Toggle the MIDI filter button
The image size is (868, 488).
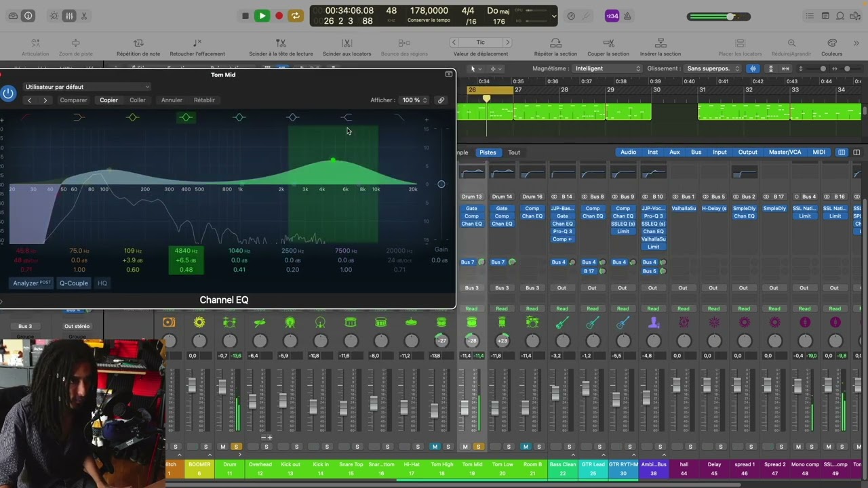point(819,152)
